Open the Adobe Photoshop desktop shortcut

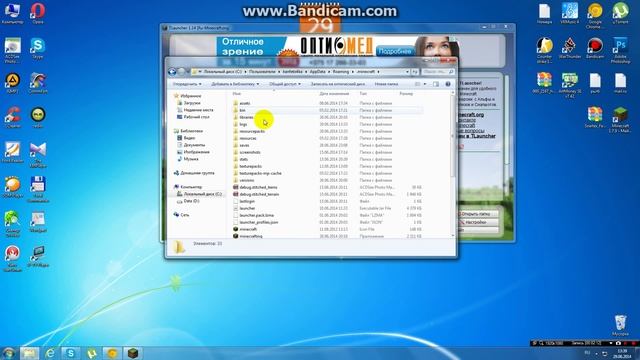(620, 50)
